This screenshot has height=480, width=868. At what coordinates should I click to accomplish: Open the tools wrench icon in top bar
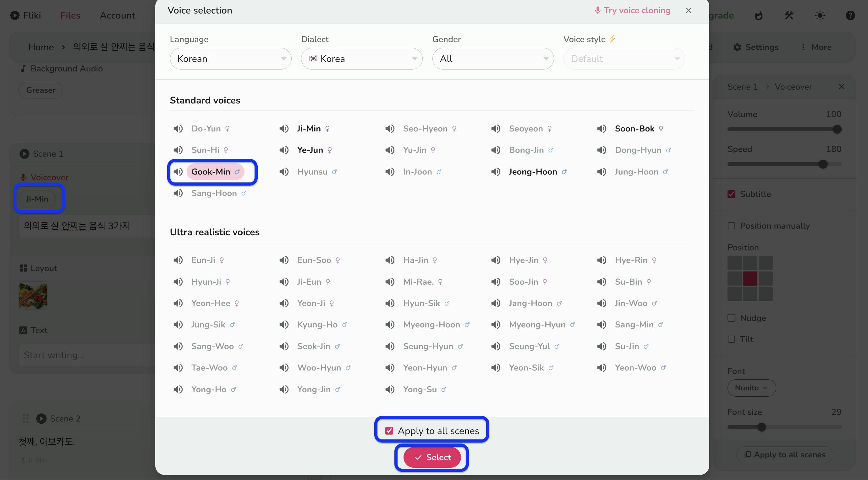(789, 15)
